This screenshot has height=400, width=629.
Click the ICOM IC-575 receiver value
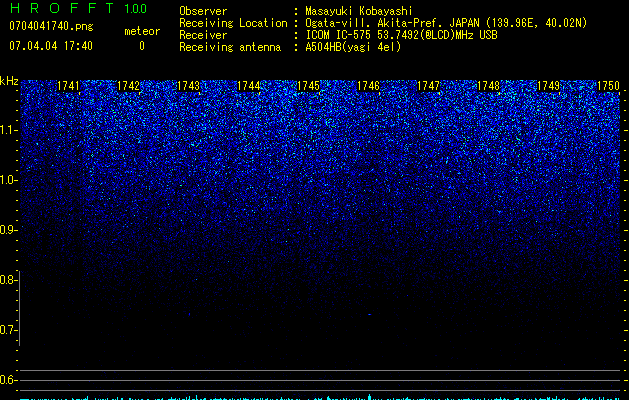coord(402,35)
